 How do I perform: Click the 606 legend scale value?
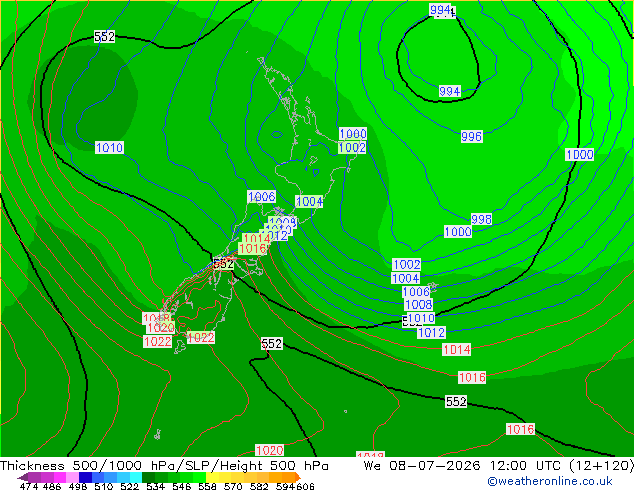[305, 486]
